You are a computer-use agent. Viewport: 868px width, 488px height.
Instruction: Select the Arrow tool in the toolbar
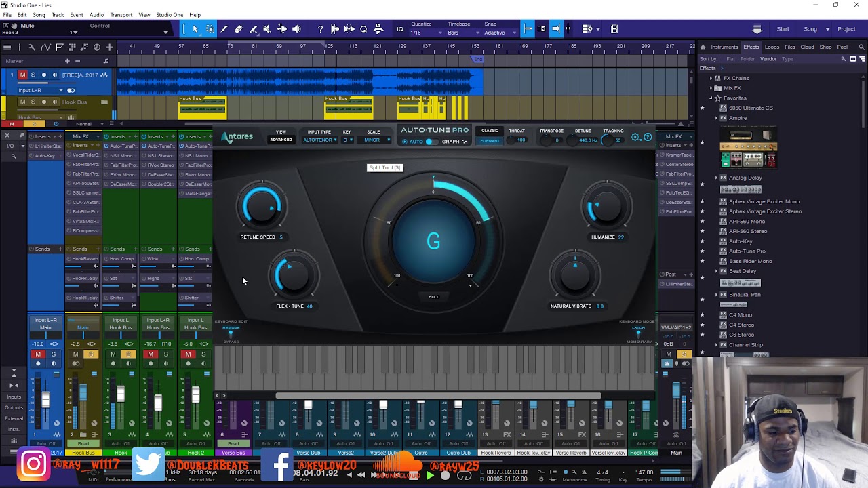point(195,29)
